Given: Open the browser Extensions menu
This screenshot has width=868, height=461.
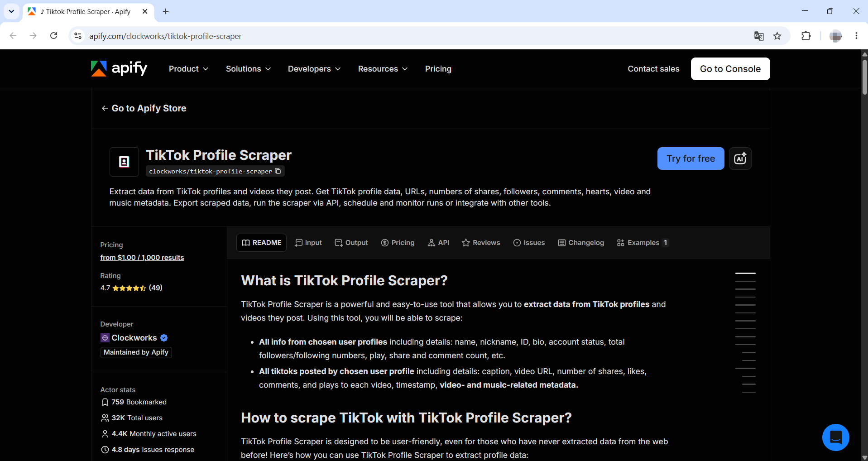Looking at the screenshot, I should [x=806, y=36].
